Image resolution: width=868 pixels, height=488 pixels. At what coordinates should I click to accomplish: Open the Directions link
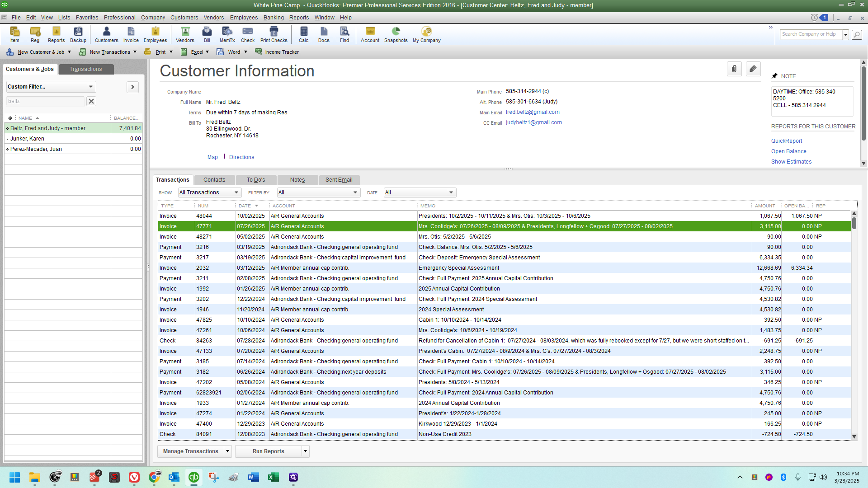click(241, 157)
